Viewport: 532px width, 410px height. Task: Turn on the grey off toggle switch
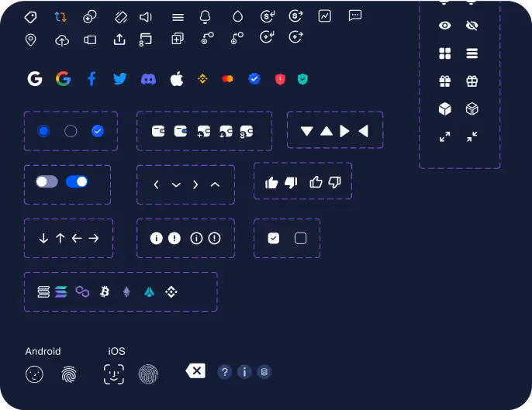pyautogui.click(x=47, y=181)
